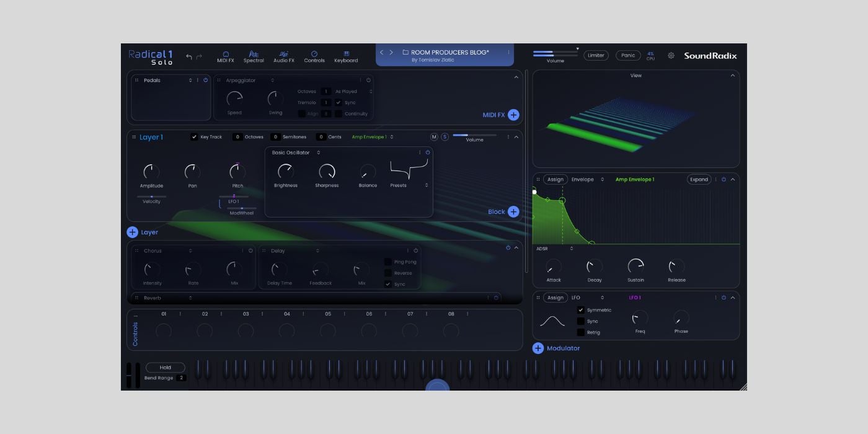Enable the Ping Pong checkbox

pyautogui.click(x=387, y=262)
